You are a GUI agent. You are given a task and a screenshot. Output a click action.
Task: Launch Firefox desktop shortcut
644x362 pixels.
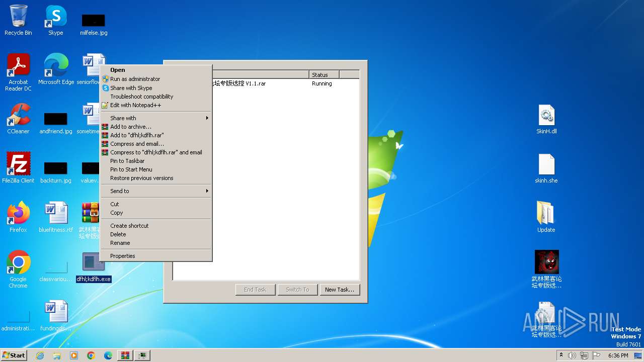click(x=18, y=217)
